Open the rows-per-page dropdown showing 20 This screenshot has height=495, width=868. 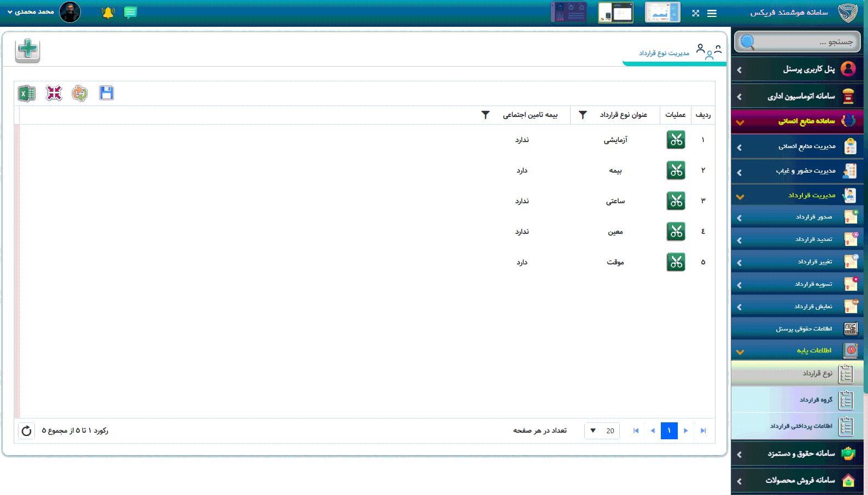(x=601, y=431)
